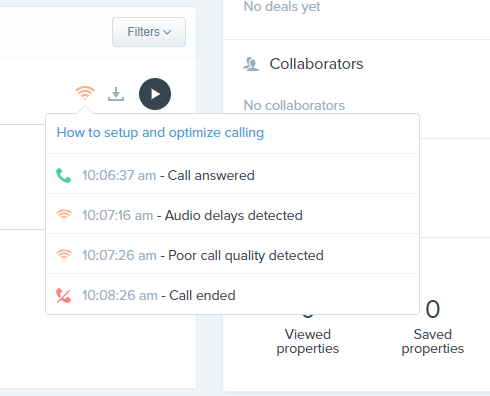Click the Poor call quality wifi icon
This screenshot has height=396, width=490.
pos(64,255)
